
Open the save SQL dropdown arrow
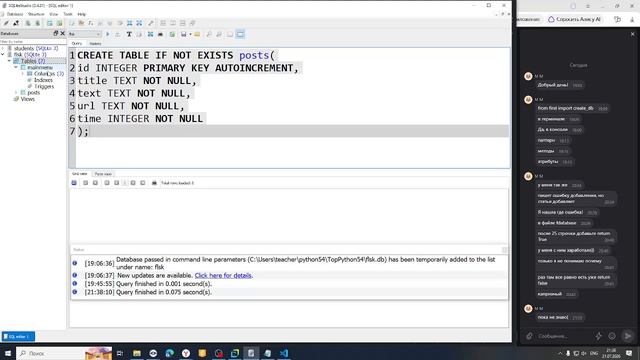[x=190, y=34]
